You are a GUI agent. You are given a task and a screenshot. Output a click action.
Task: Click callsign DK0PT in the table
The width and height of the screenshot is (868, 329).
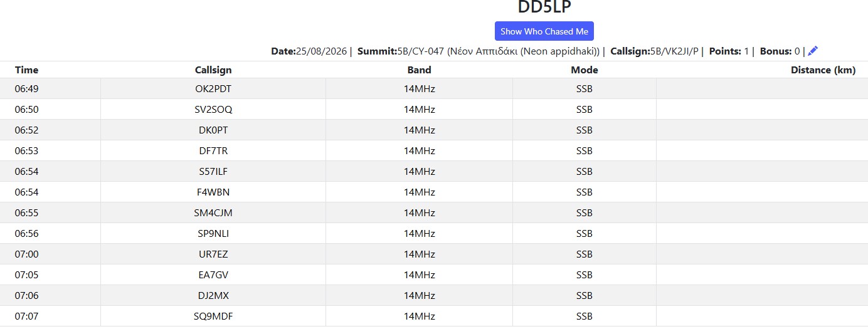(x=213, y=130)
